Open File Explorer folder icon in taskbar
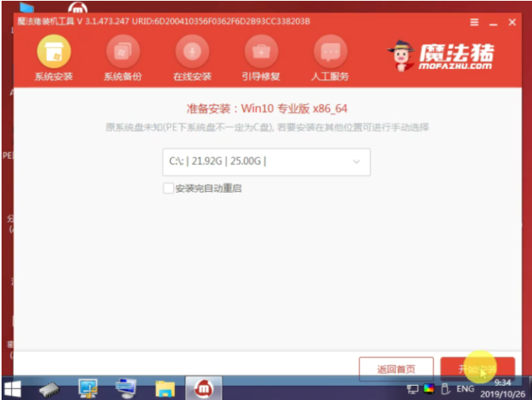This screenshot has height=400, width=532. point(165,390)
